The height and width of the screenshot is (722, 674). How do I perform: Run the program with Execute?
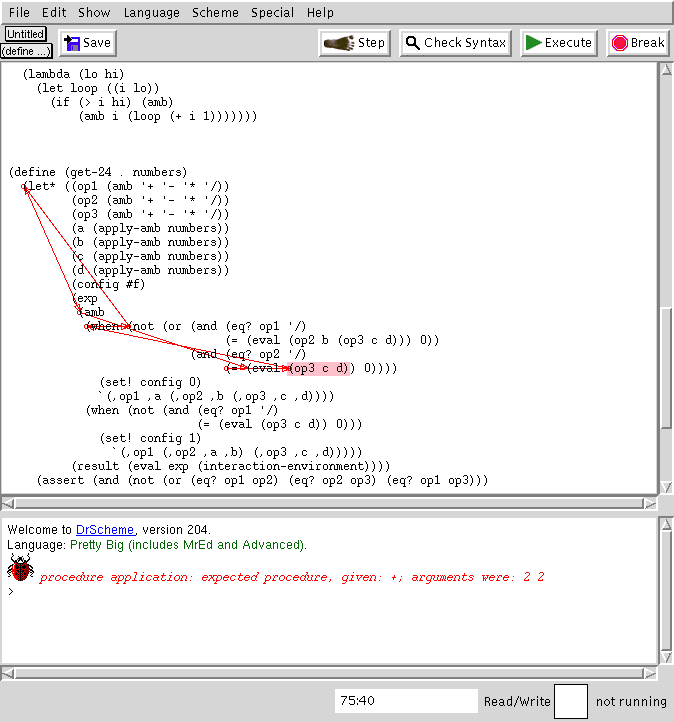click(559, 43)
